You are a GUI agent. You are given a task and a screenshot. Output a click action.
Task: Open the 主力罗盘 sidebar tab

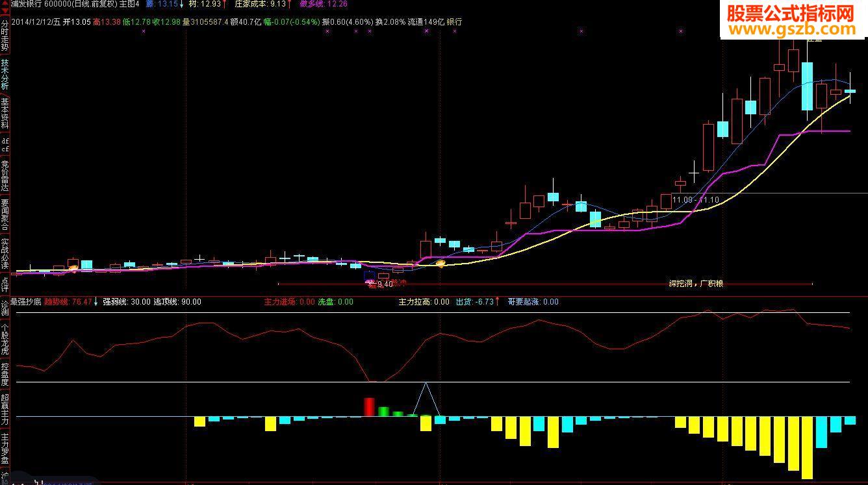[5, 449]
